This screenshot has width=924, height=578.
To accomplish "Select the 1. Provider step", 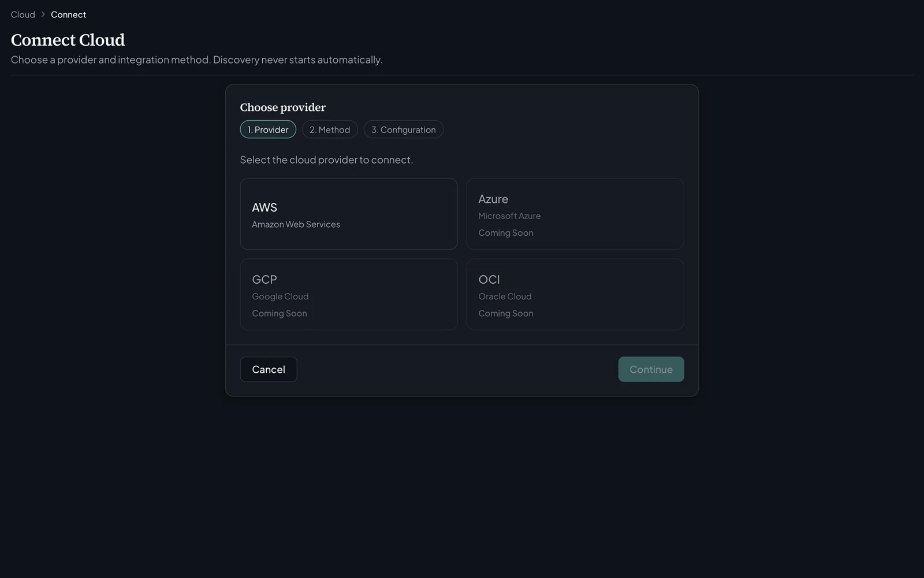I will (268, 129).
